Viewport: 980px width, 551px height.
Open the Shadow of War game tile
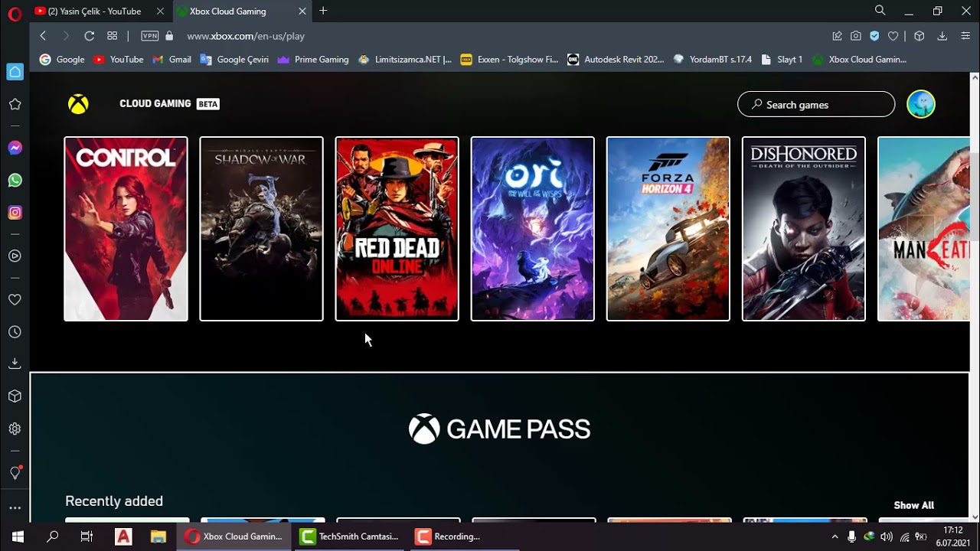click(261, 229)
